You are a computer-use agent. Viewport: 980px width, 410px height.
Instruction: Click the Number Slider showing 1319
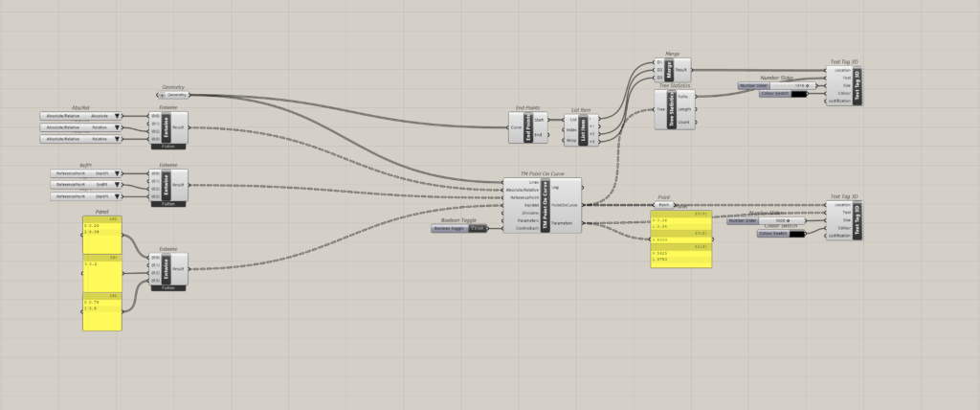(776, 85)
